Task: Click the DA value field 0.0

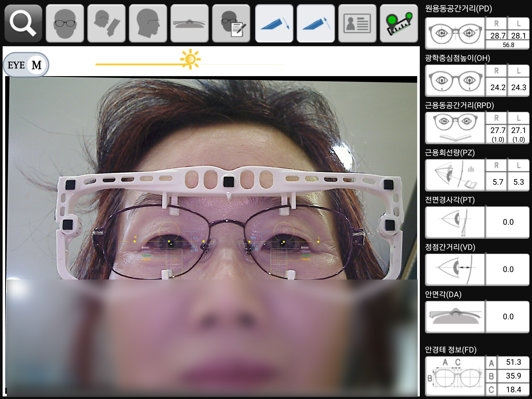Action: (508, 317)
